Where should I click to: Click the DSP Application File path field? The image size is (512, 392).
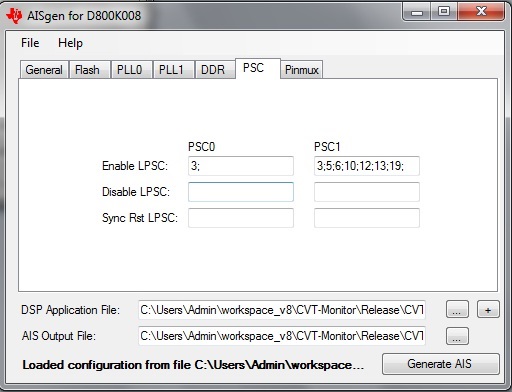pyautogui.click(x=282, y=310)
